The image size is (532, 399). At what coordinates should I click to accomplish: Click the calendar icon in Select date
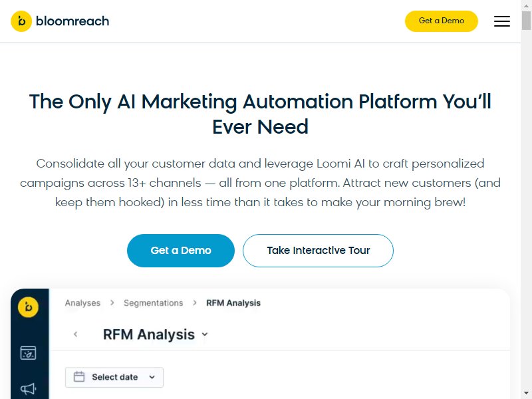[x=79, y=377]
